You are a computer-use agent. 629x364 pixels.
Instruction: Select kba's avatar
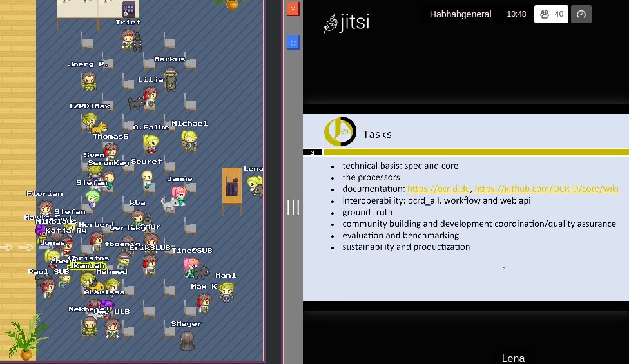click(138, 218)
